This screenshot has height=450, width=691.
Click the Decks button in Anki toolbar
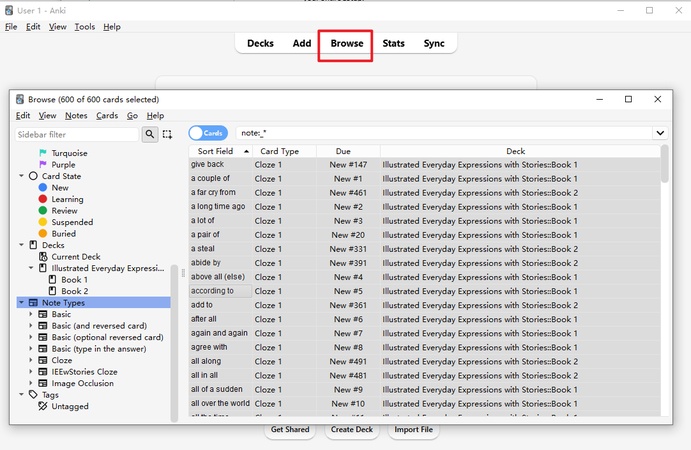pyautogui.click(x=260, y=43)
